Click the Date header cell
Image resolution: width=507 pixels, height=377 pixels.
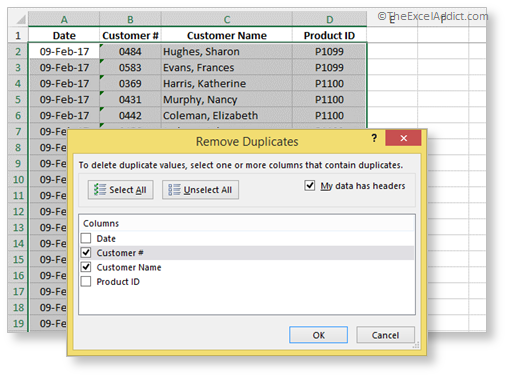pos(64,35)
